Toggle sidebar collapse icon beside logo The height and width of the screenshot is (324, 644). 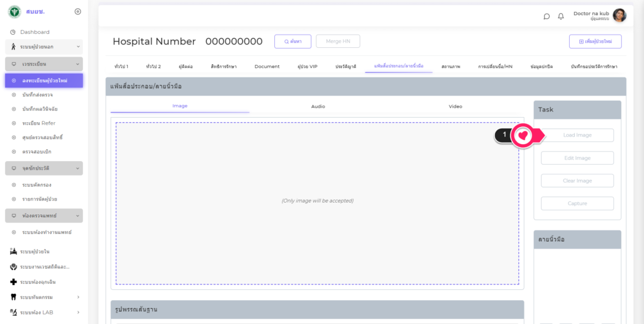77,11
